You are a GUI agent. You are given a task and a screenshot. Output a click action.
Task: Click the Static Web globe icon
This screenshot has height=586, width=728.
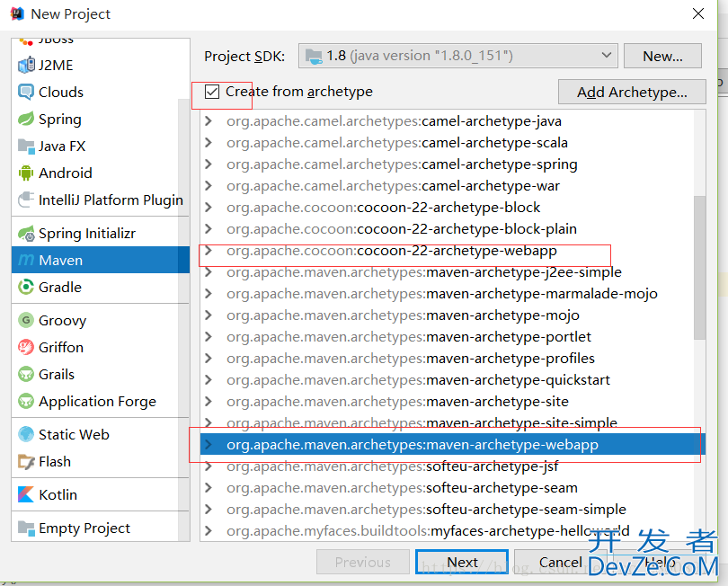[x=26, y=434]
